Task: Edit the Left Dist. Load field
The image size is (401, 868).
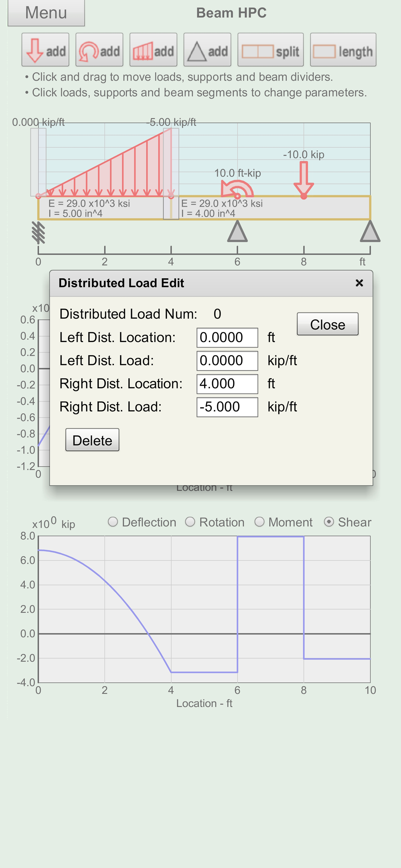Action: coord(227,361)
